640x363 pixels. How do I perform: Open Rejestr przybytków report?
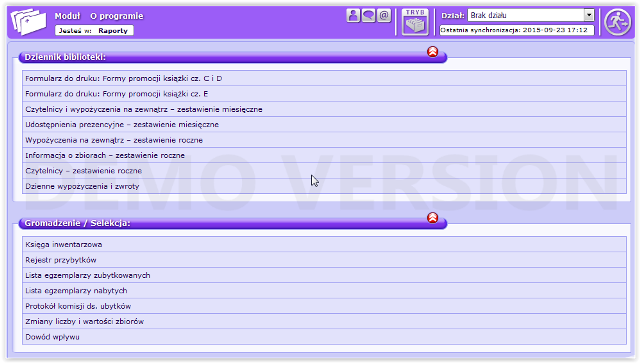click(324, 260)
